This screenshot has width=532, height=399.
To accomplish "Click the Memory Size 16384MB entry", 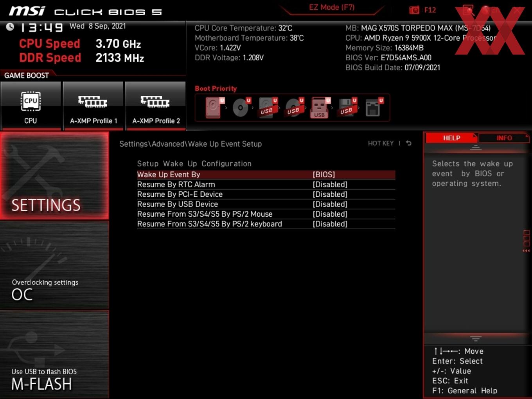I will click(x=385, y=48).
